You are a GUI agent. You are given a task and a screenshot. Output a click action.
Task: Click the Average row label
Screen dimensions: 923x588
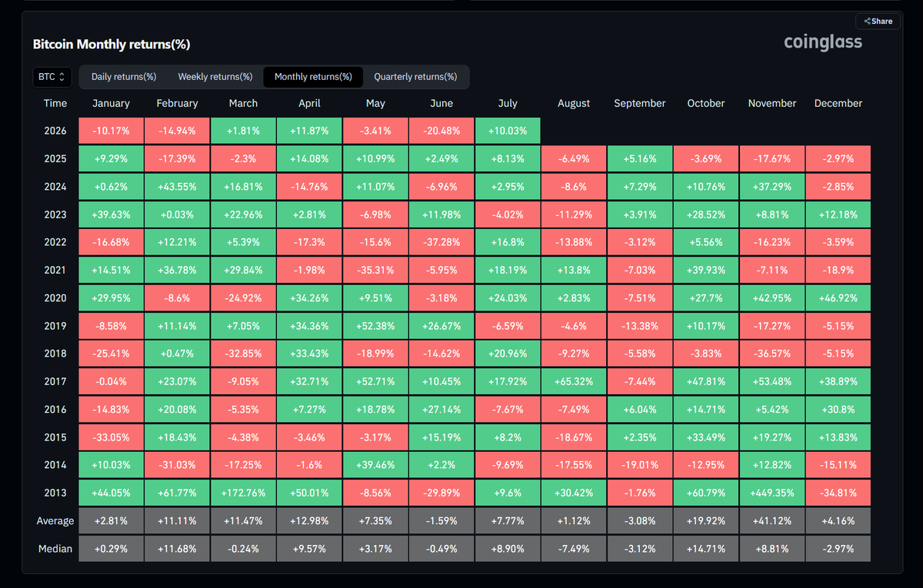(55, 521)
